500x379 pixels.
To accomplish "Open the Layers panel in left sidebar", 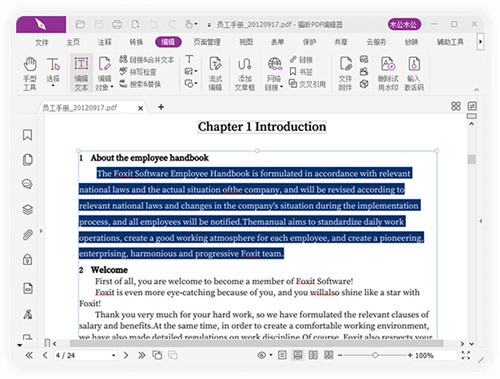I will (28, 209).
